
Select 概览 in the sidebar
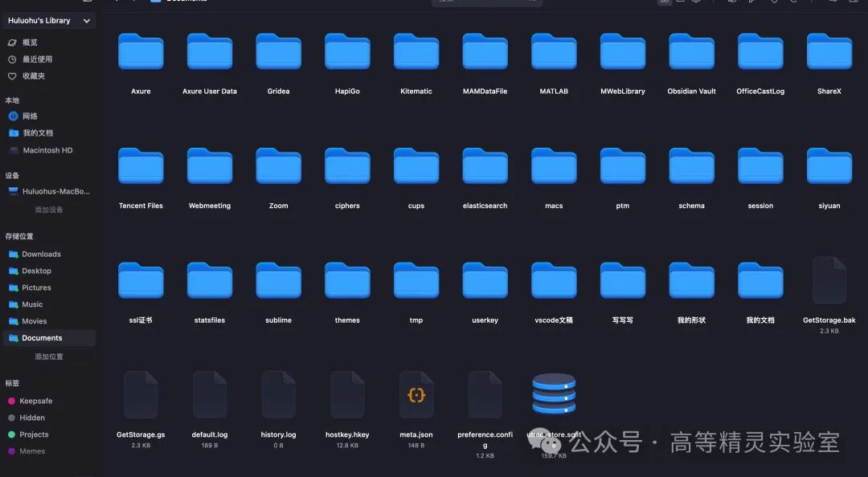[23, 43]
